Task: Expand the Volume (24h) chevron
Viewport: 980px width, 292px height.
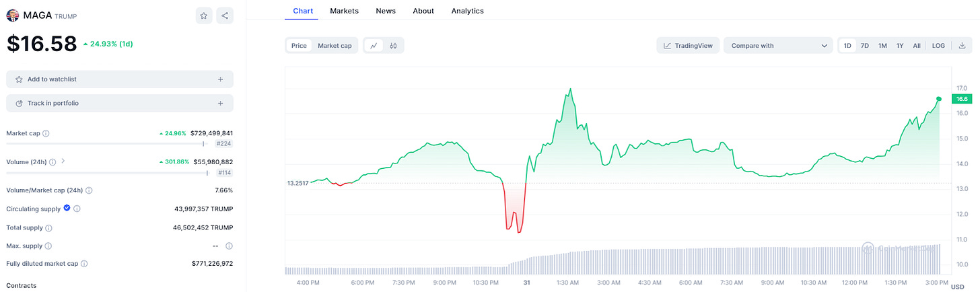Action: (63, 161)
